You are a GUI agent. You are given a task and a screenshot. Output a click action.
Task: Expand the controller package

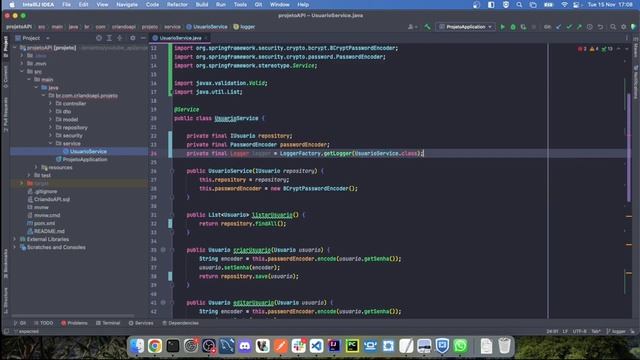(50, 104)
